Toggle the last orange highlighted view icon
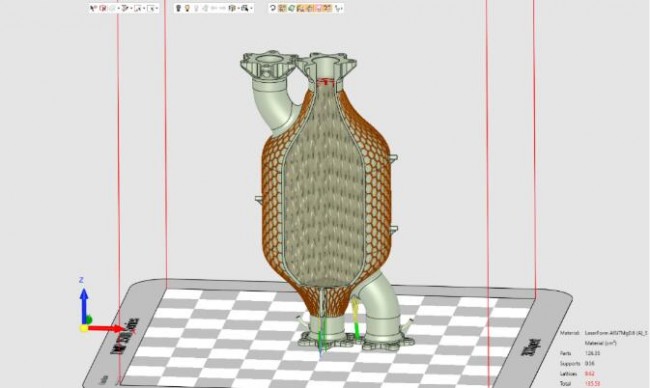This screenshot has width=650, height=388. 327,8
